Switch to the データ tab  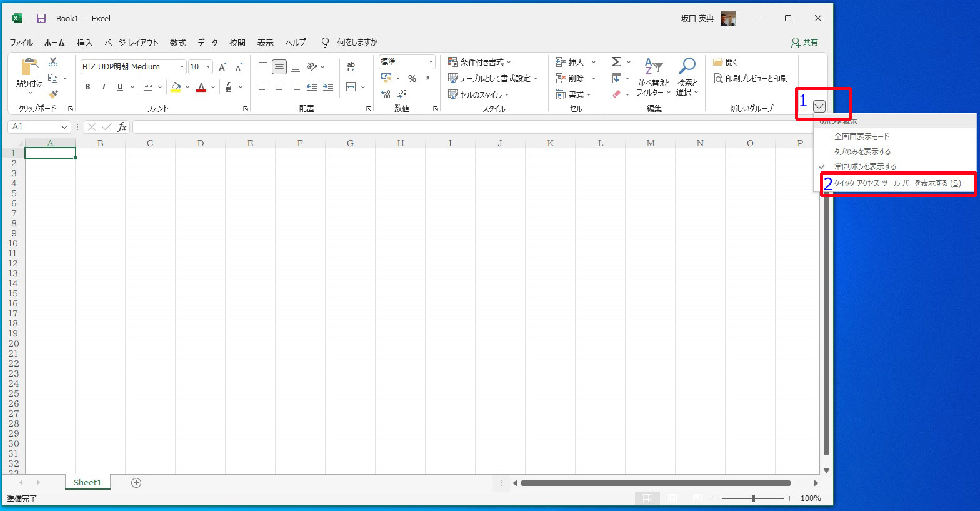207,43
